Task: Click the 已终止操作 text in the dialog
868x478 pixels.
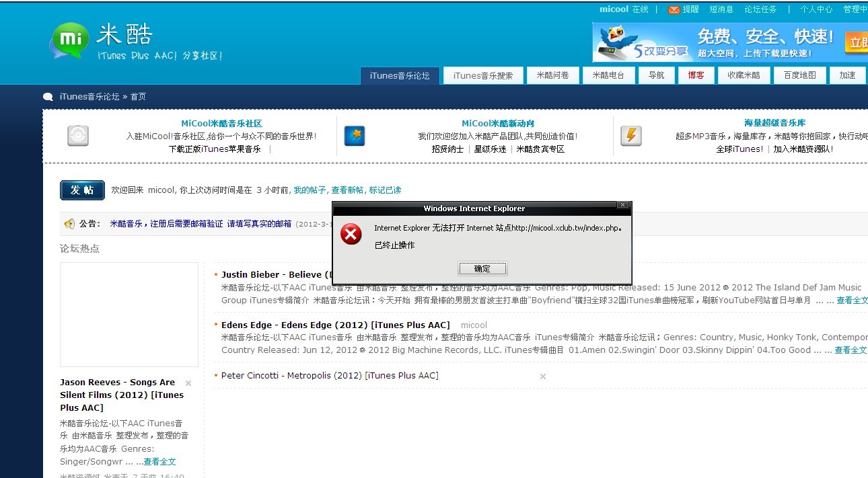Action: [x=394, y=245]
